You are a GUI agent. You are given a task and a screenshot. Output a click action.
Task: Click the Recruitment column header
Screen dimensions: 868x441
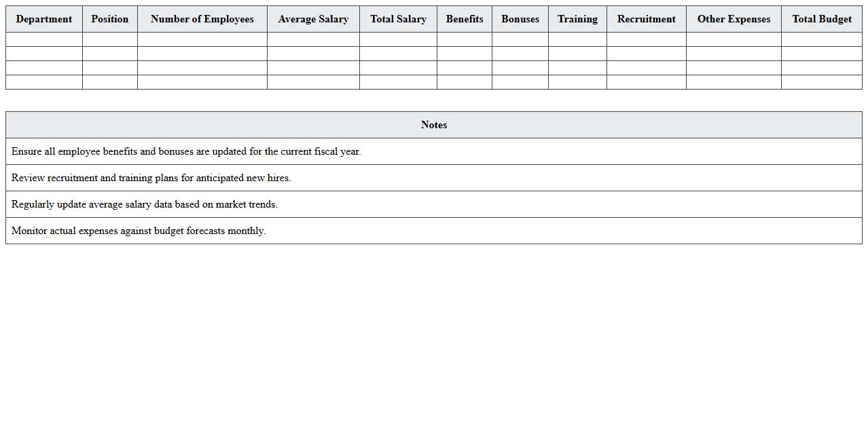tap(647, 19)
